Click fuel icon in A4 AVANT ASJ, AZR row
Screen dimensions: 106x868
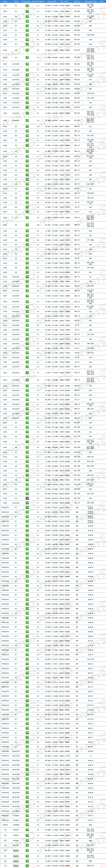tap(27, 98)
